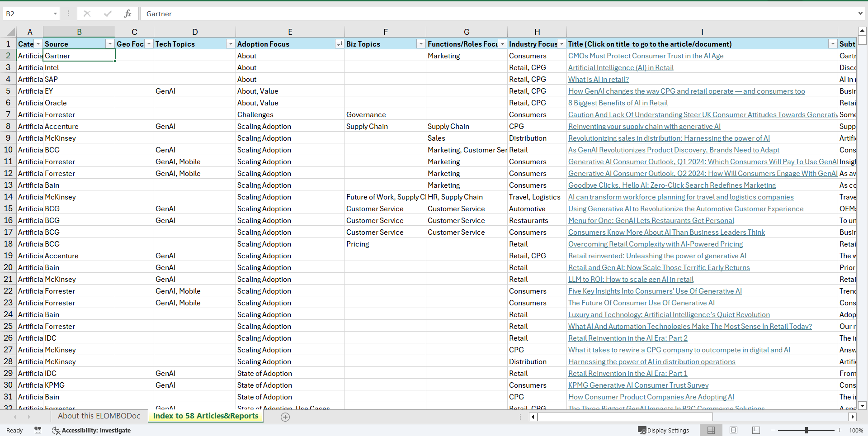Open Artificial Intelligence (AI) in Retail link
The image size is (868, 437).
click(621, 67)
